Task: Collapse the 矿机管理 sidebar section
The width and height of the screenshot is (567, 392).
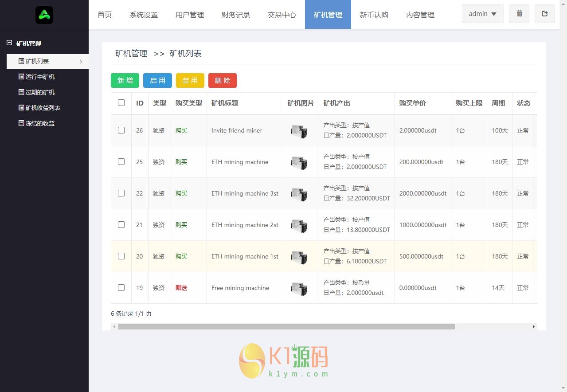Action: [9, 43]
